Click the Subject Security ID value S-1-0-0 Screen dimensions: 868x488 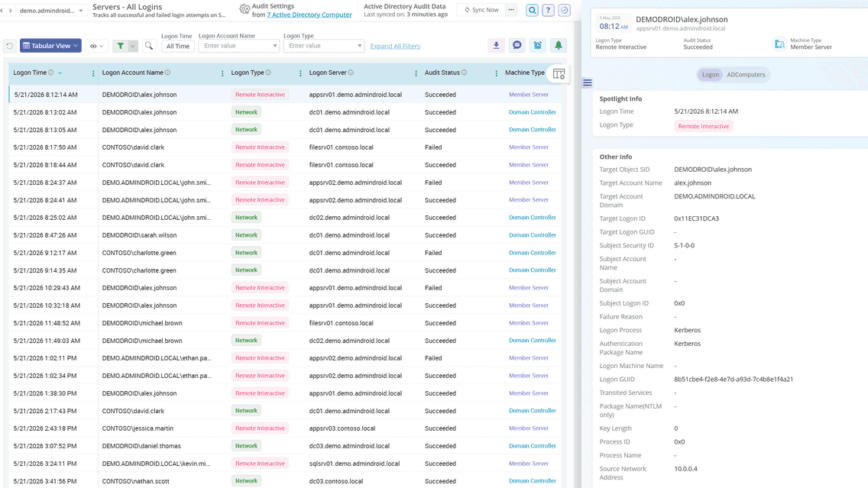684,246
